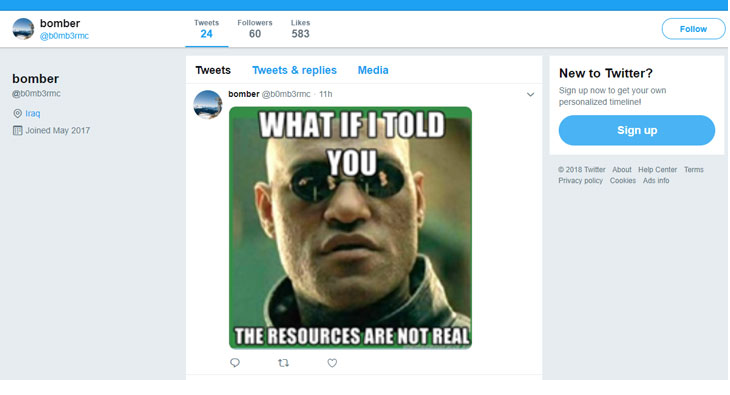730x395 pixels.
Task: Like the tweet with heart icon
Action: pos(332,362)
